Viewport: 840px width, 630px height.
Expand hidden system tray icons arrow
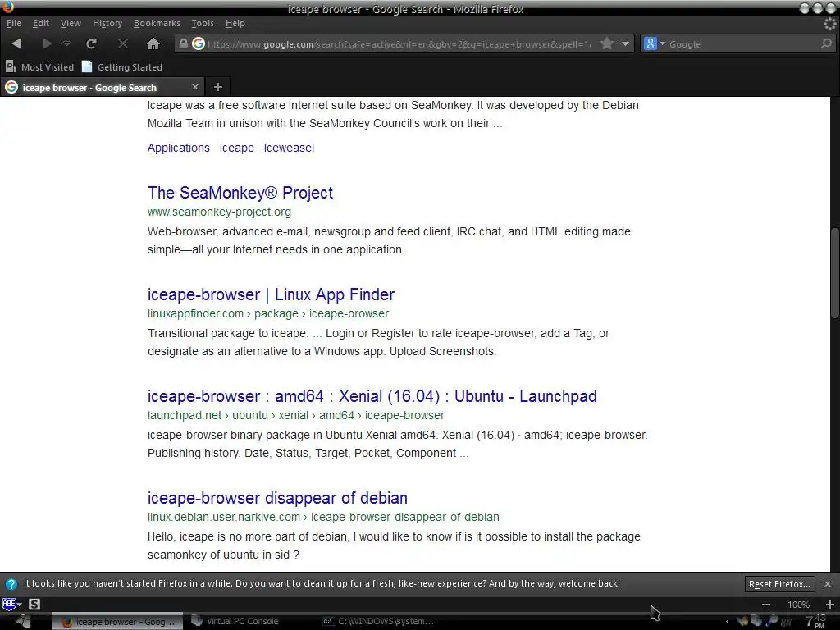point(727,622)
